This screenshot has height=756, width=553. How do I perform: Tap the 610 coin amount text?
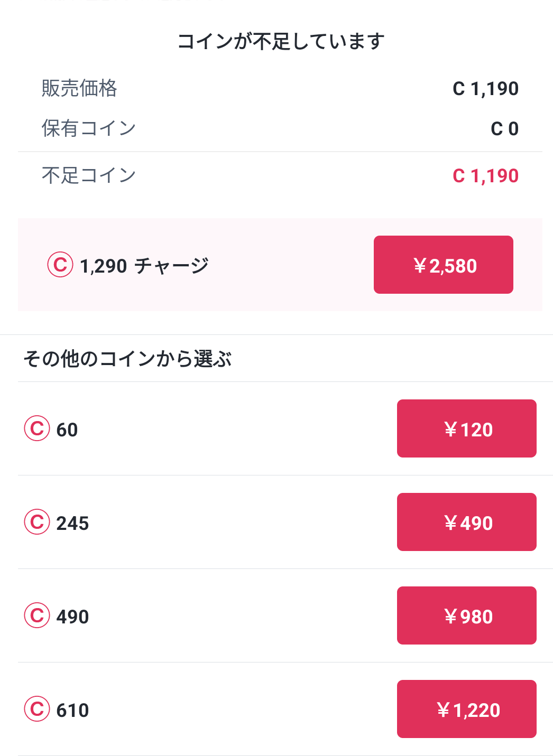[72, 711]
